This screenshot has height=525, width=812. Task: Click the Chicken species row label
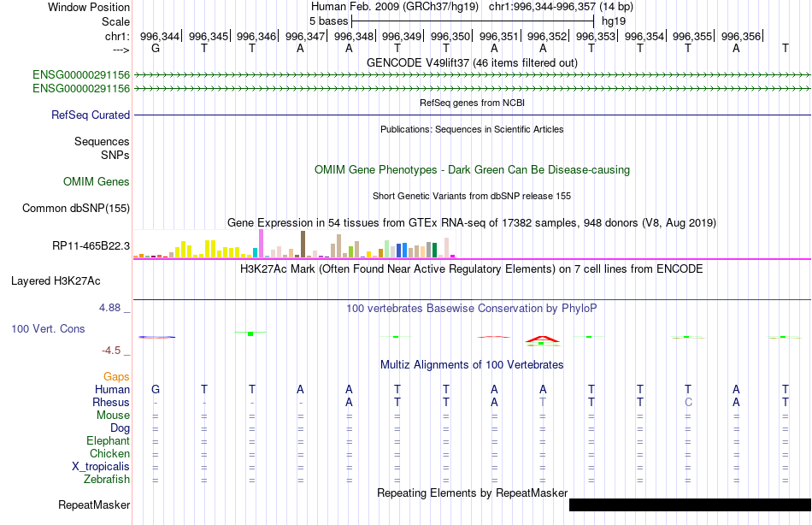tap(109, 453)
